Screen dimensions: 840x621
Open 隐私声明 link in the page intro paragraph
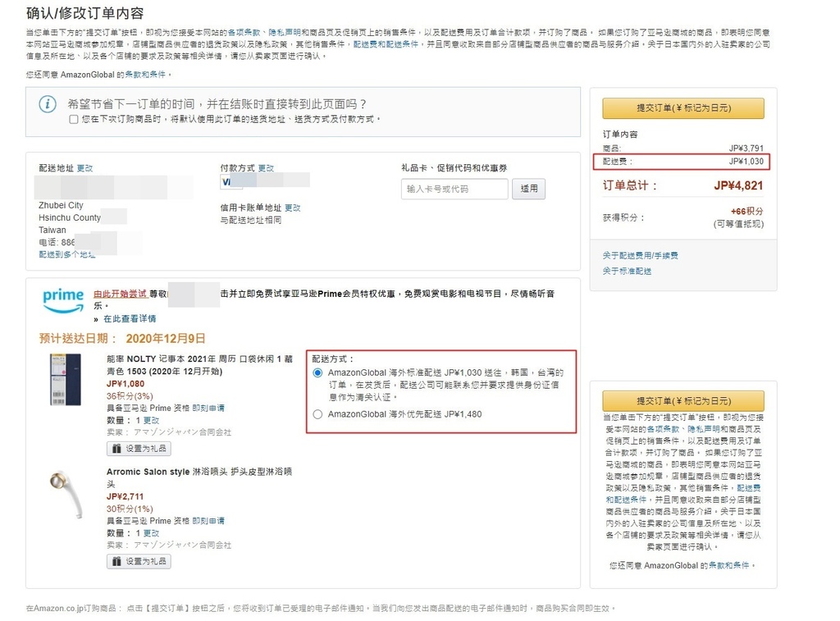(x=285, y=33)
